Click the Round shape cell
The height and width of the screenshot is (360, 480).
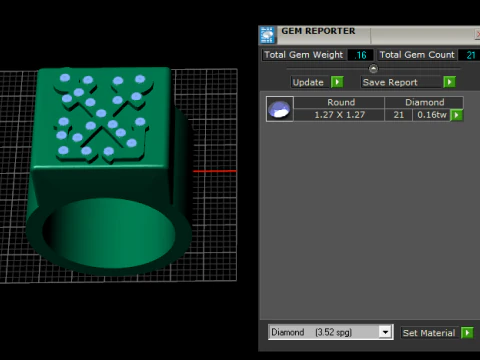point(339,102)
